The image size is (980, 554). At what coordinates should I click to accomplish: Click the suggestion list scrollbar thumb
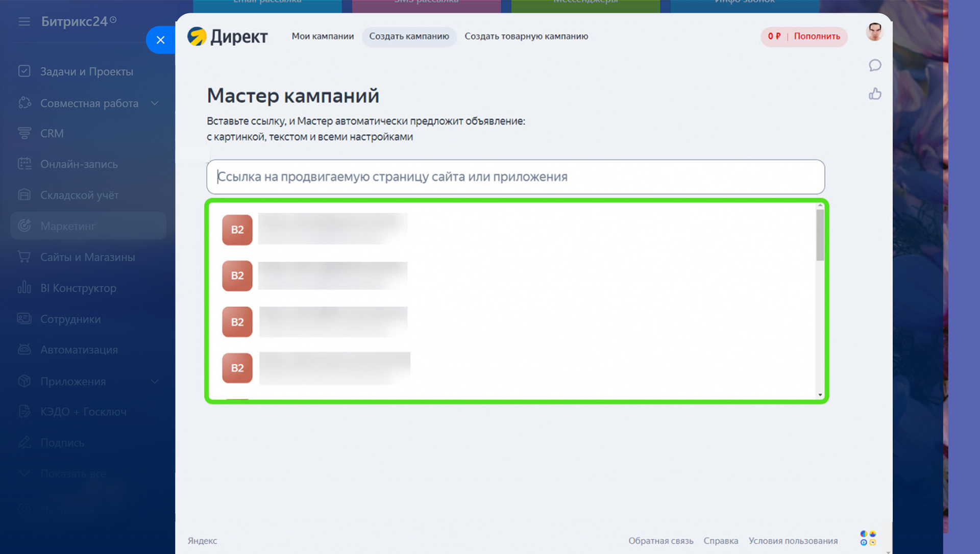[820, 235]
